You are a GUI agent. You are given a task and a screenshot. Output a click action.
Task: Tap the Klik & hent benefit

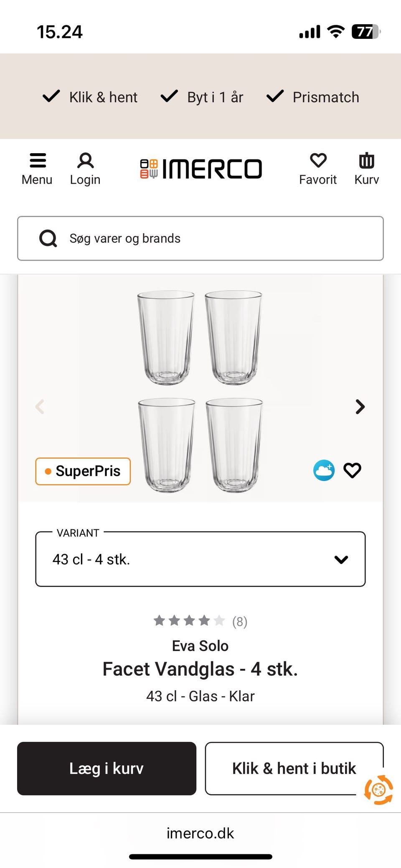click(x=90, y=97)
